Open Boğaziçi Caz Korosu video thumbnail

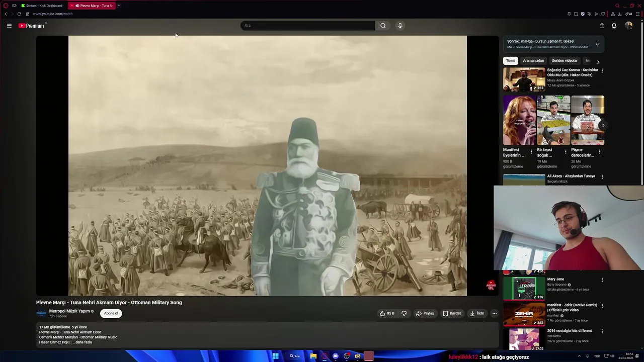click(524, 79)
